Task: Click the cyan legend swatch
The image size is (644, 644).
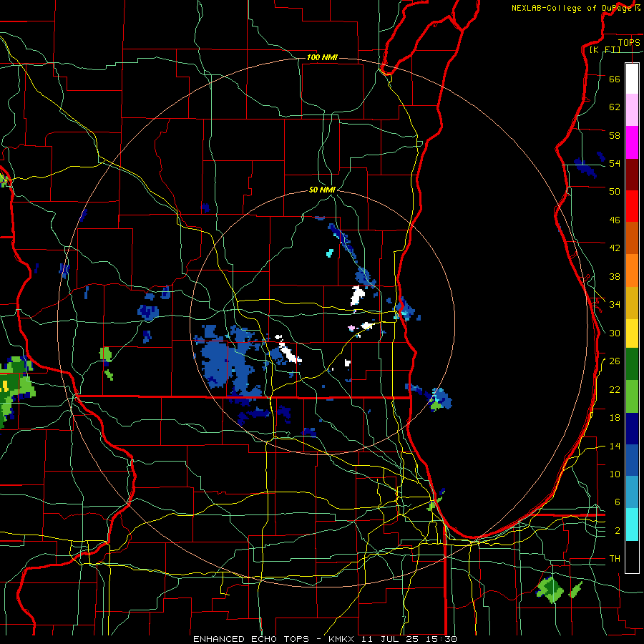Action: pos(632,525)
